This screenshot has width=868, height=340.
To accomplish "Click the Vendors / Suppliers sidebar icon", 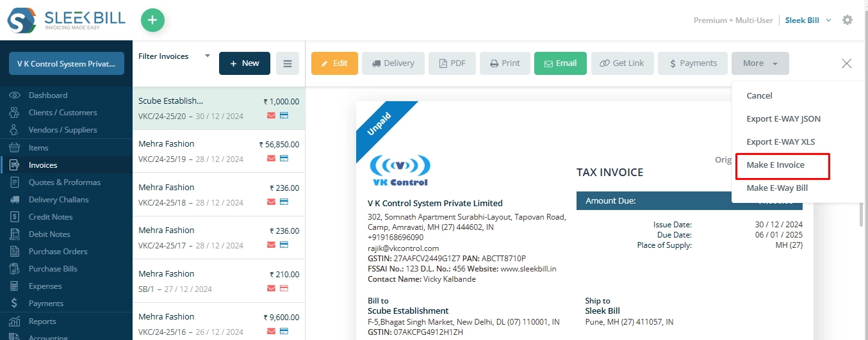I will (15, 130).
